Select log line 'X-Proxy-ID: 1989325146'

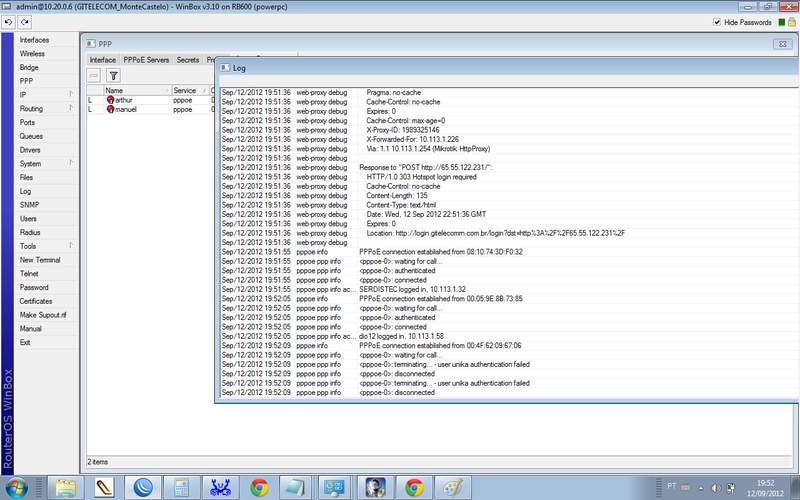pyautogui.click(x=403, y=130)
